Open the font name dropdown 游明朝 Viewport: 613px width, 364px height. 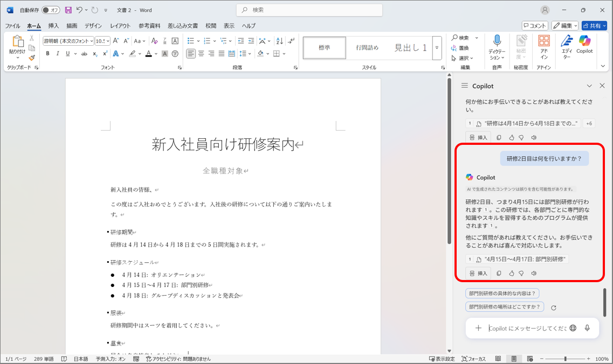92,41
